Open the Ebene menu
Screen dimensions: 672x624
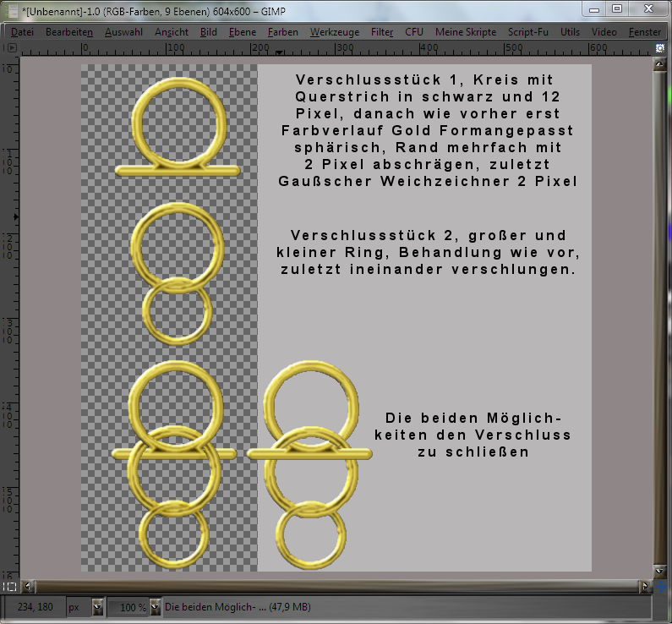(243, 31)
